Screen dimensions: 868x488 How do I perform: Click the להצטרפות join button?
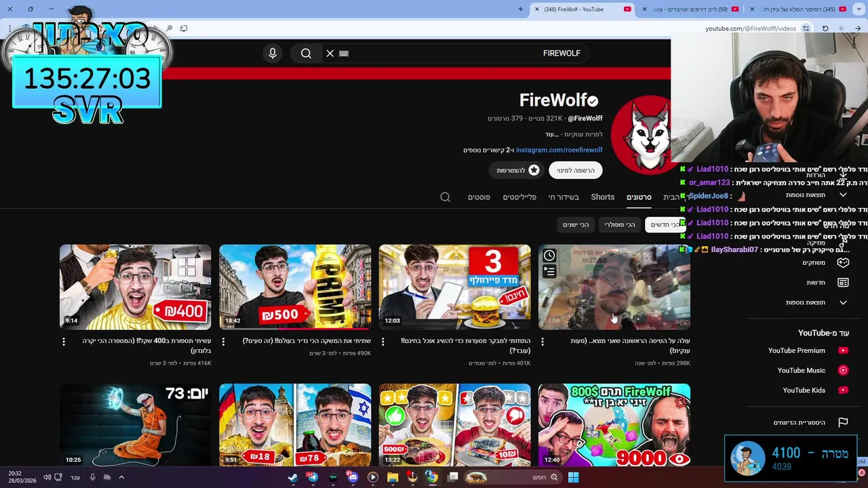click(518, 170)
